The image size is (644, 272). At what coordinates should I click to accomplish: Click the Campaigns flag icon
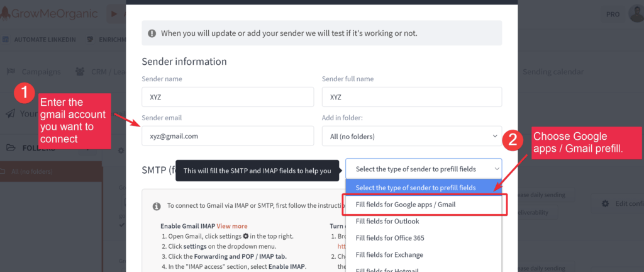pyautogui.click(x=11, y=72)
